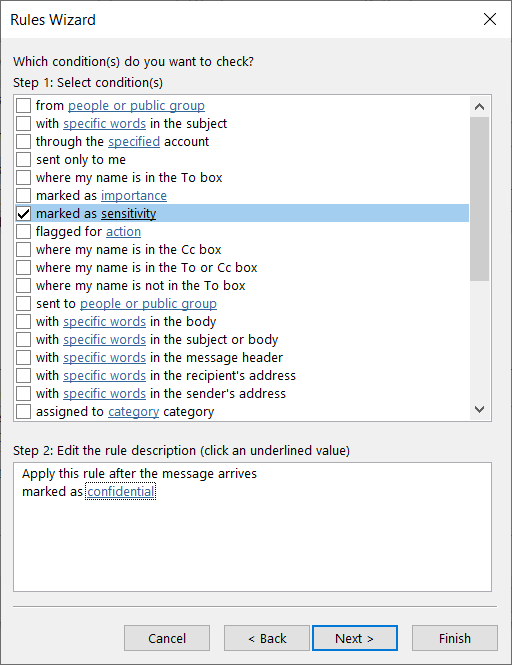This screenshot has height=665, width=512.
Task: Click the Finish button
Action: [455, 638]
